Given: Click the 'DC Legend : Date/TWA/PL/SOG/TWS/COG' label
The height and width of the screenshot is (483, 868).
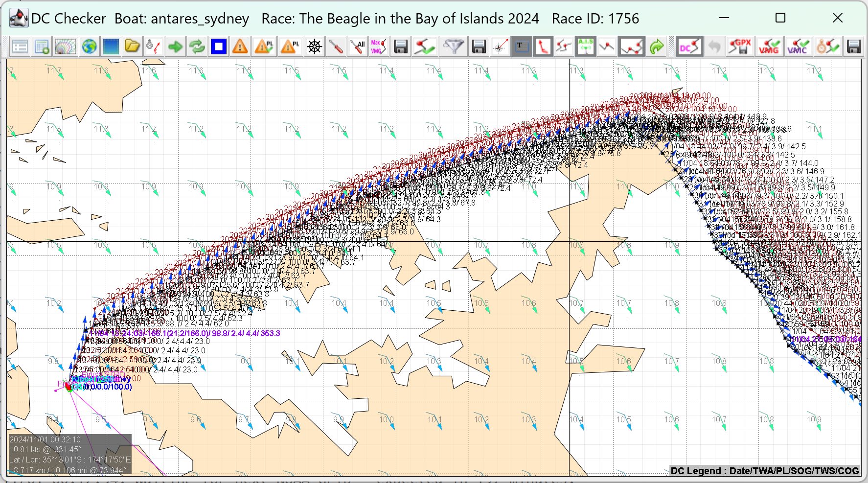Looking at the screenshot, I should click(765, 471).
